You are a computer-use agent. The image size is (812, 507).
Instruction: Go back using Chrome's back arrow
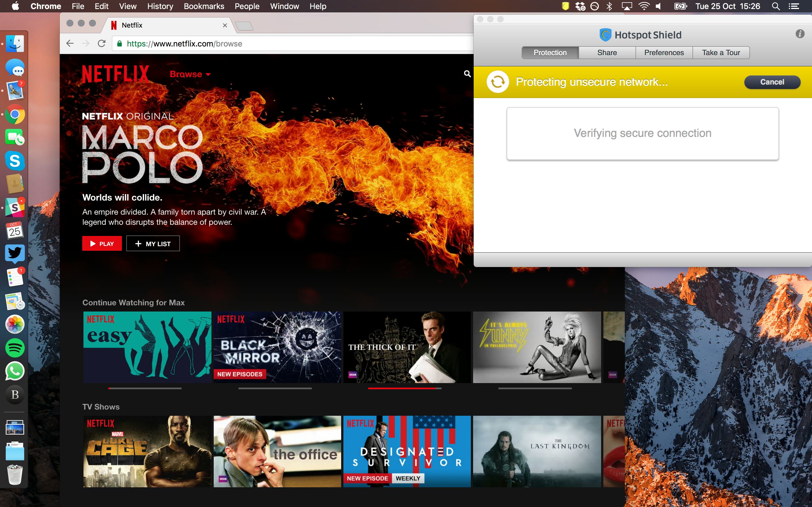[x=70, y=43]
